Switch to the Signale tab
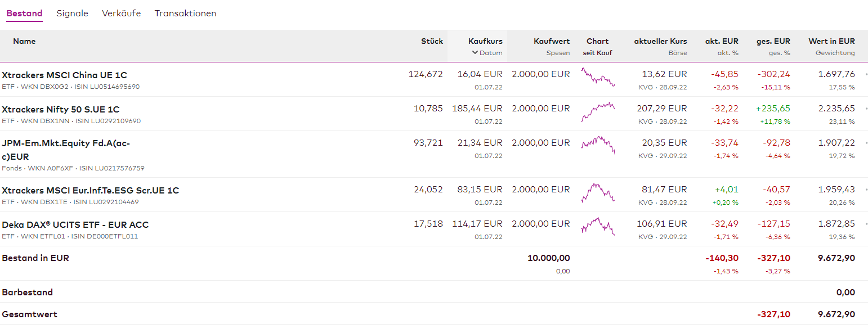 coord(72,13)
